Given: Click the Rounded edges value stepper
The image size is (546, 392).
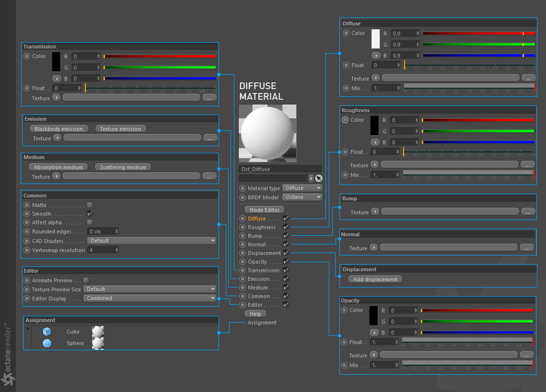Looking at the screenshot, I should tap(116, 231).
